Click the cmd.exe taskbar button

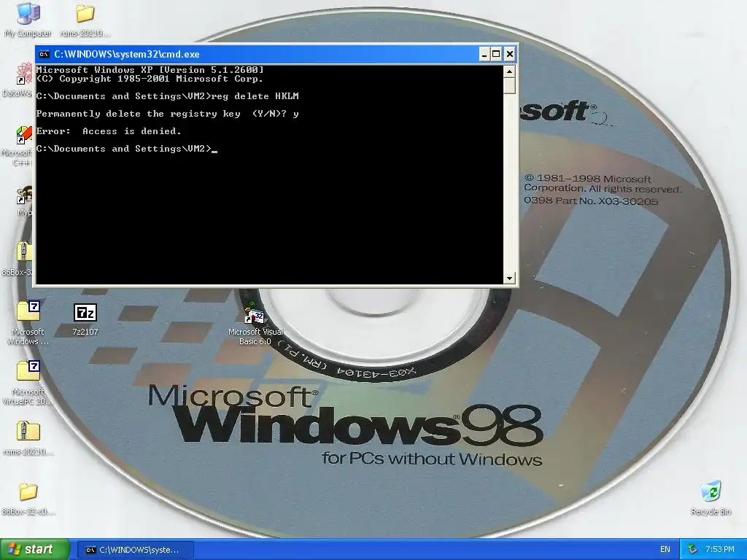click(x=135, y=550)
